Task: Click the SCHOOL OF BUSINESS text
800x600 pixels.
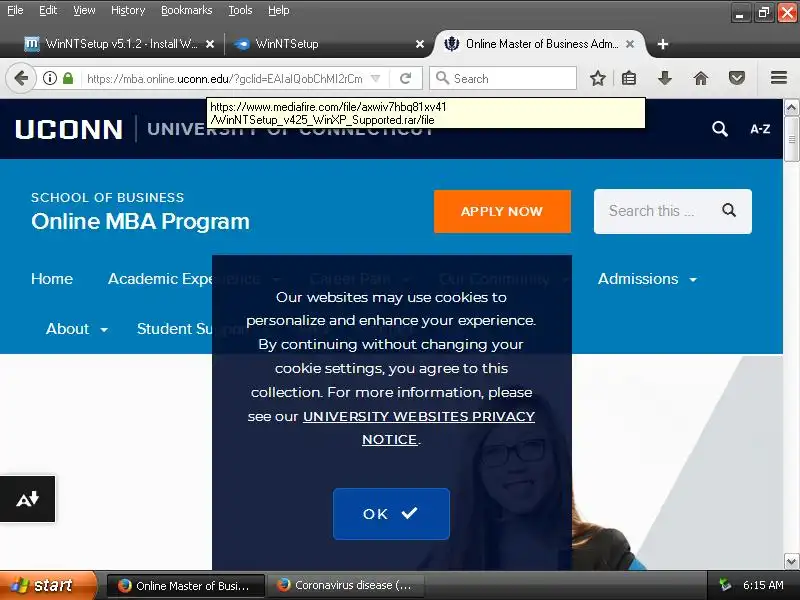Action: point(108,198)
